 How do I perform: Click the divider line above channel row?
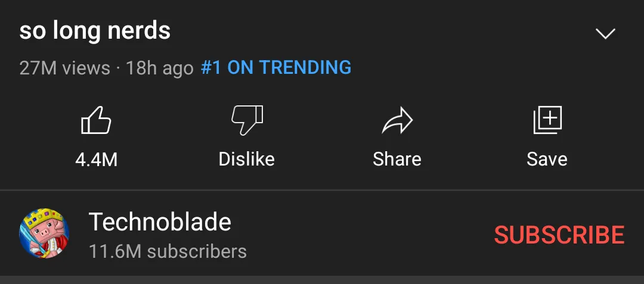tap(322, 191)
